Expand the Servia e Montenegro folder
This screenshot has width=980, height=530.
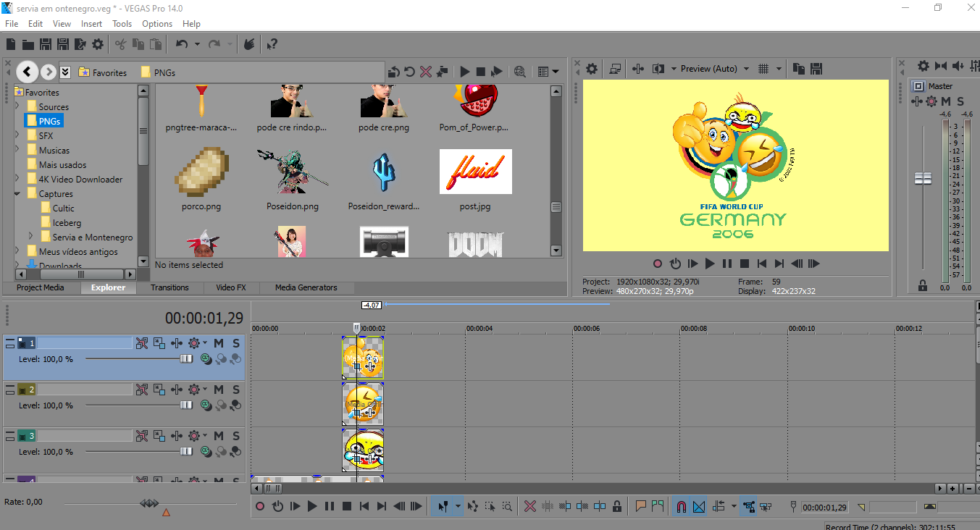click(x=31, y=236)
